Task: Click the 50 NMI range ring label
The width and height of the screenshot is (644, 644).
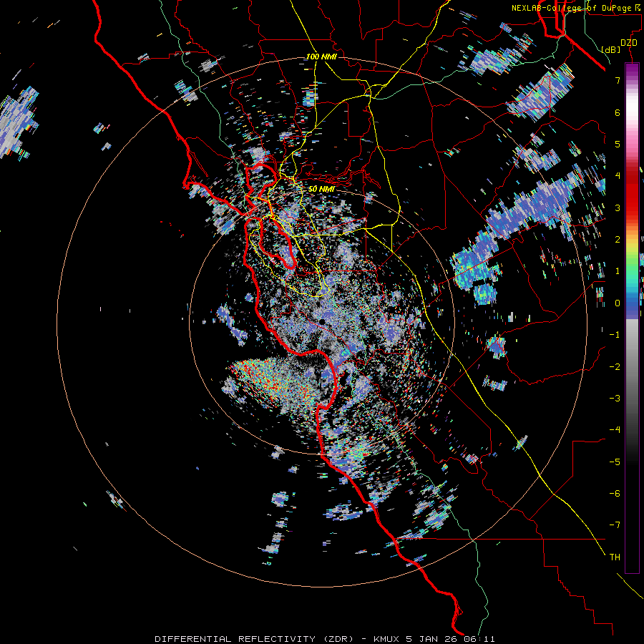Action: tap(321, 189)
